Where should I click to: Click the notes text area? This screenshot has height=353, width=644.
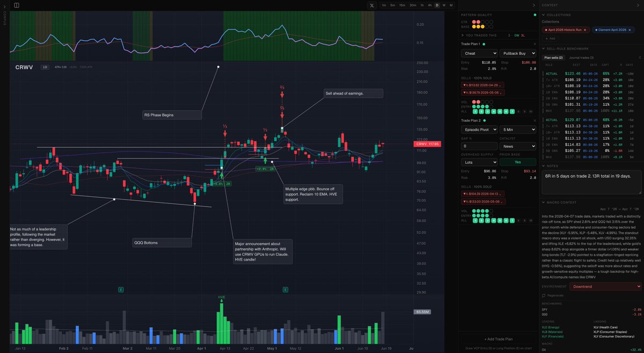tap(591, 182)
